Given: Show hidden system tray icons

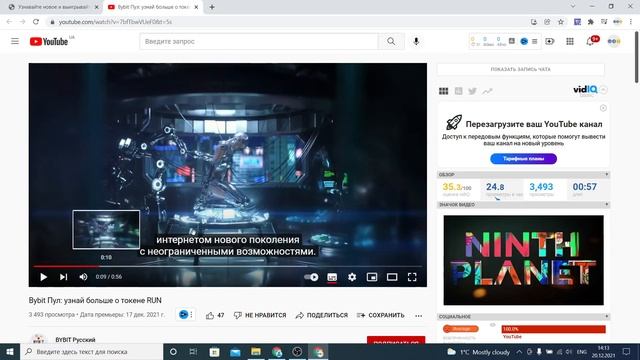Looking at the screenshot, I should (x=519, y=351).
